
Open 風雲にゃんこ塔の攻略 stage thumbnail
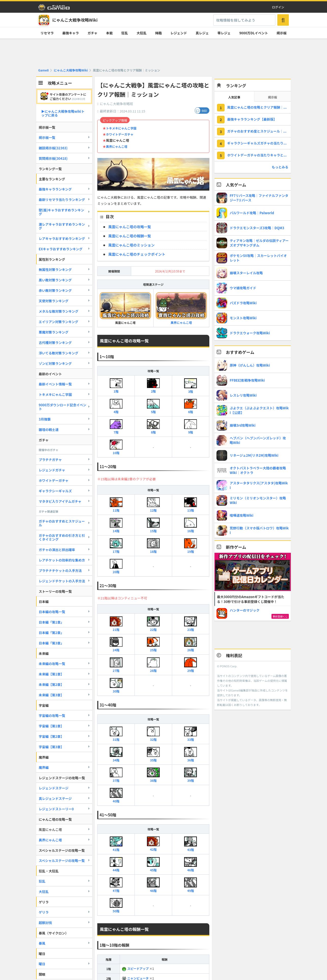pyautogui.click(x=125, y=306)
